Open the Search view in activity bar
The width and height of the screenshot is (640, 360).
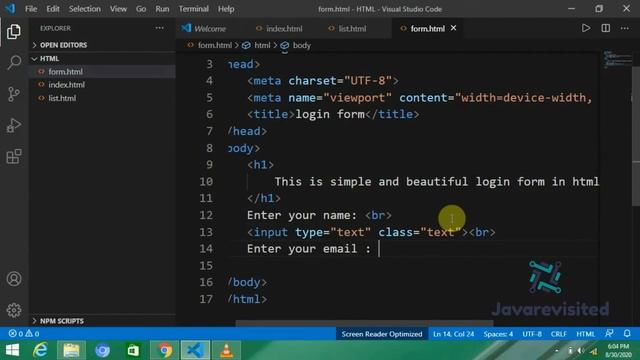point(14,62)
